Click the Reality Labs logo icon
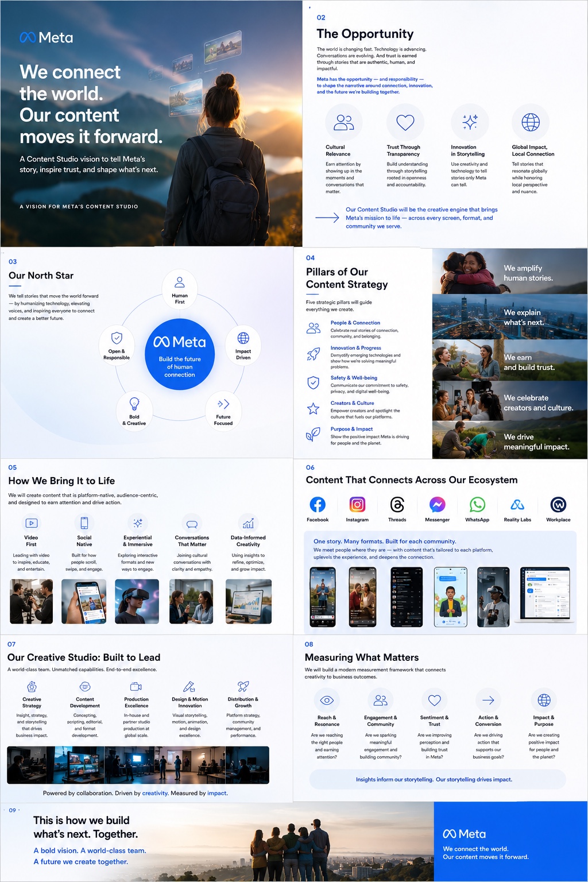The height and width of the screenshot is (882, 588). pyautogui.click(x=517, y=505)
